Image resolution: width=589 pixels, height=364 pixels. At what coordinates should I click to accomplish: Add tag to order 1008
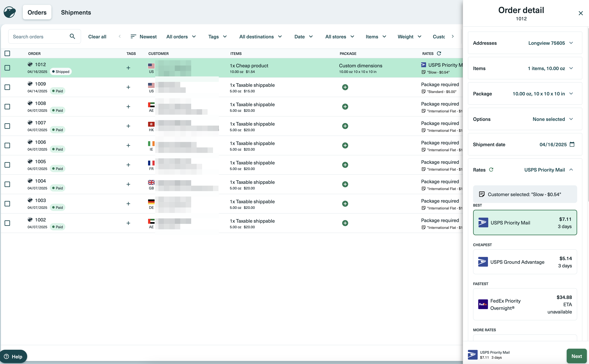click(x=128, y=107)
